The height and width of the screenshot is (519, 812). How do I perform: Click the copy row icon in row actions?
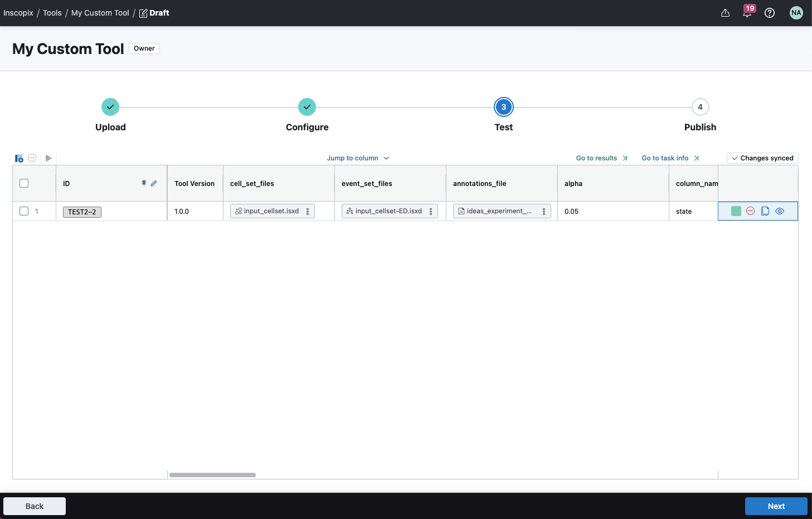765,211
